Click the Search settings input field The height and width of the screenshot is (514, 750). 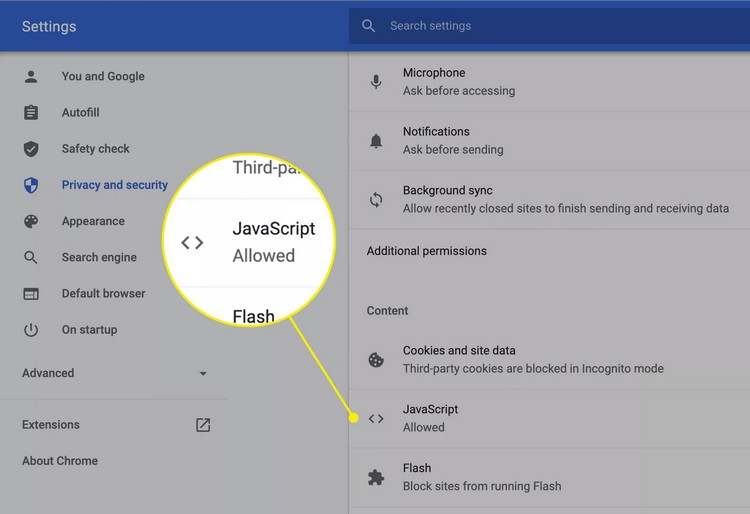(x=549, y=26)
